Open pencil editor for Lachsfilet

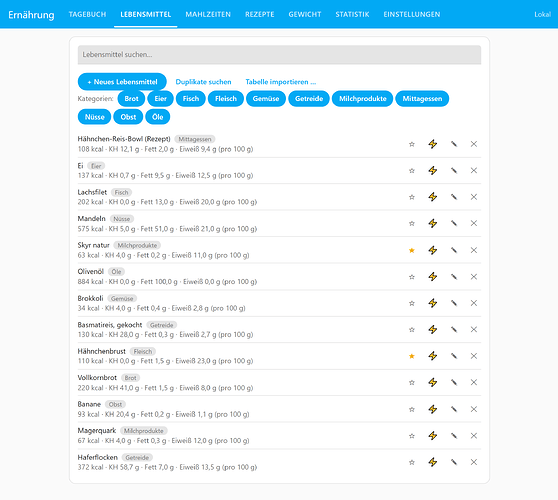tap(454, 197)
